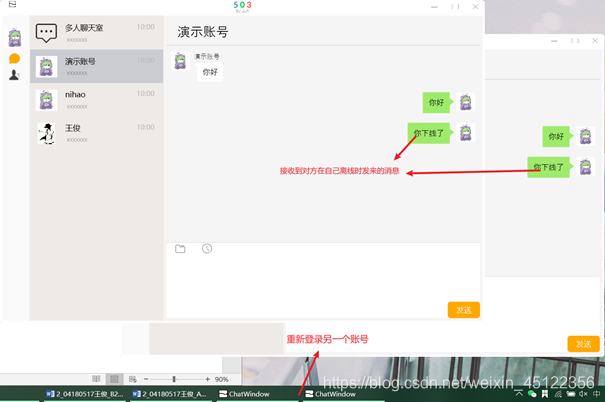Viewport: 605px width, 402px height.
Task: Click the green 你下线了 bubble in the front window
Action: (430, 133)
